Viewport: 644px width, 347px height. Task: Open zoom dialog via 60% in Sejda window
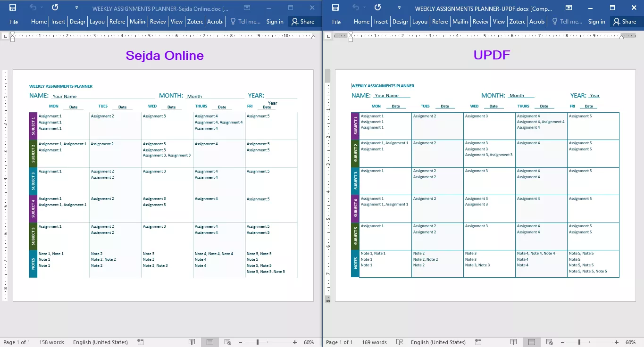(309, 342)
